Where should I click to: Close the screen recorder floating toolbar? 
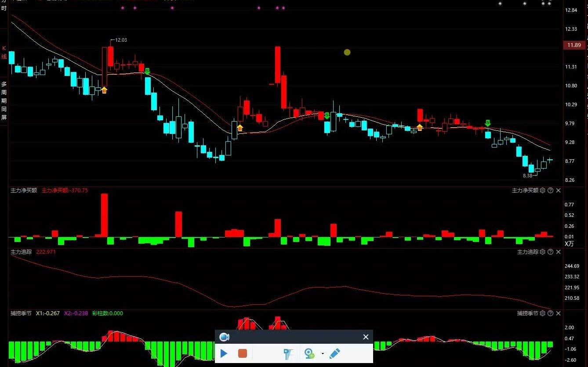point(366,337)
